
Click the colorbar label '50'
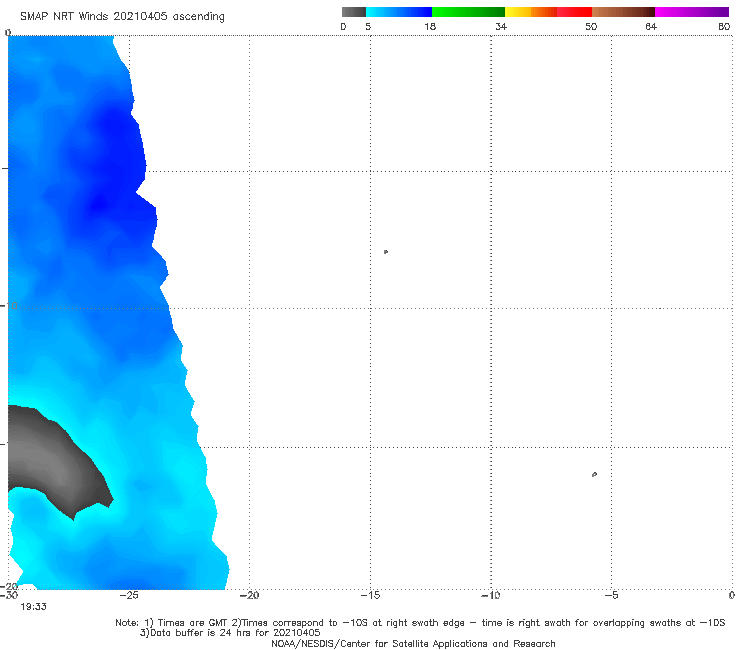pyautogui.click(x=591, y=26)
